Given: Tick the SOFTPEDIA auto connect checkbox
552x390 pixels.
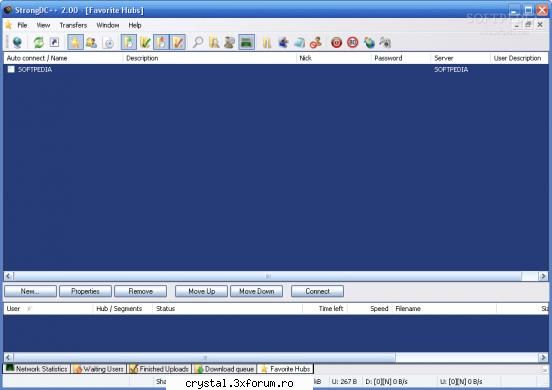Looking at the screenshot, I should (x=11, y=69).
